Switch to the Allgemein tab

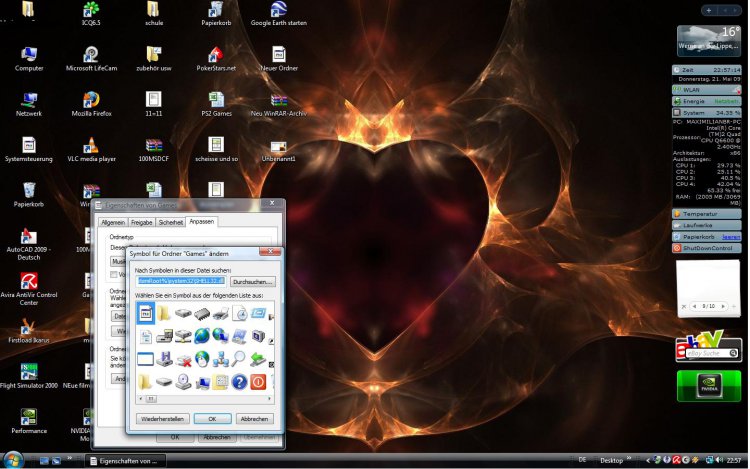[x=113, y=222]
